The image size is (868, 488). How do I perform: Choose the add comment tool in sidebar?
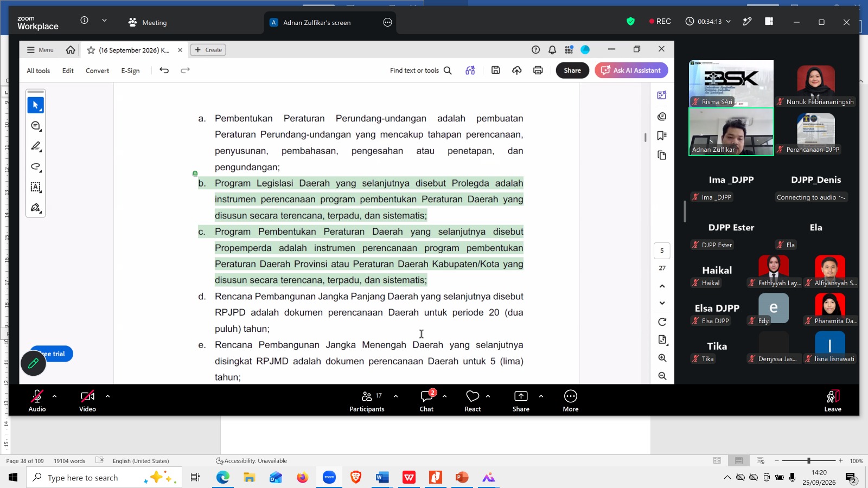[x=36, y=126]
